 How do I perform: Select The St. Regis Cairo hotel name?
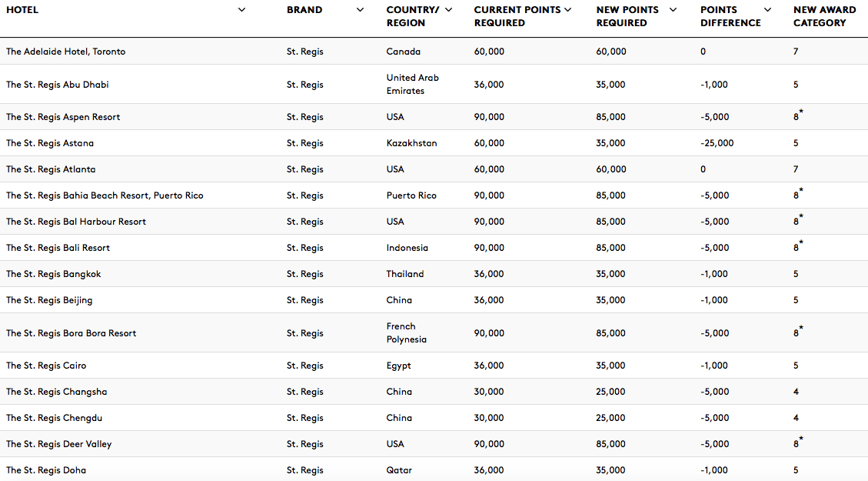(x=46, y=366)
